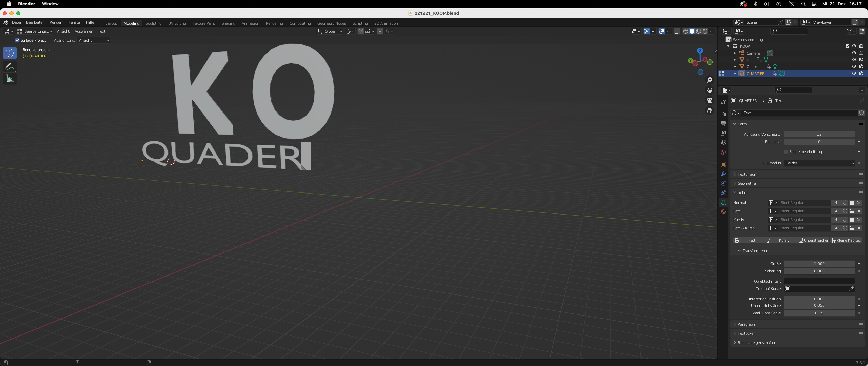Click the viewport zoom magnifier icon
This screenshot has height=366, width=868.
click(709, 80)
